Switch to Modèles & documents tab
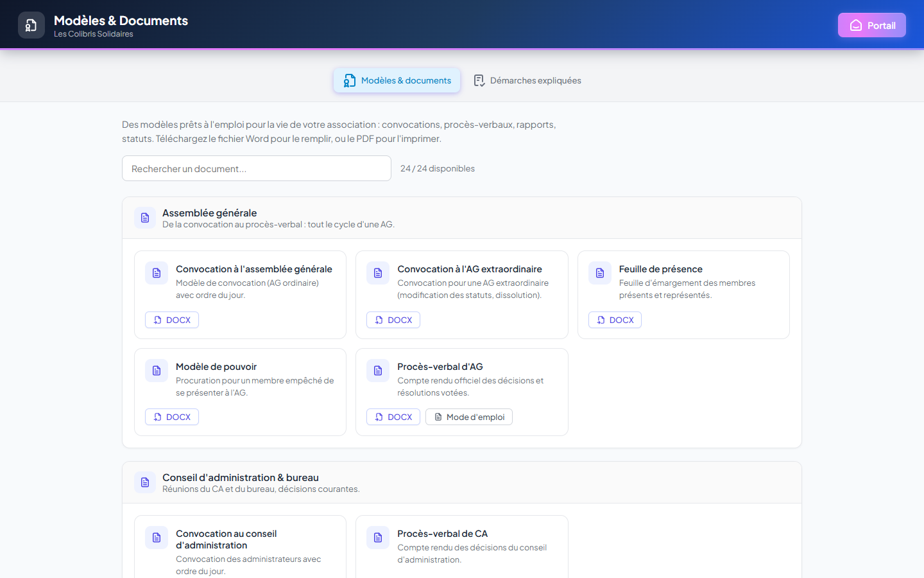Viewport: 924px width, 578px height. pos(397,80)
